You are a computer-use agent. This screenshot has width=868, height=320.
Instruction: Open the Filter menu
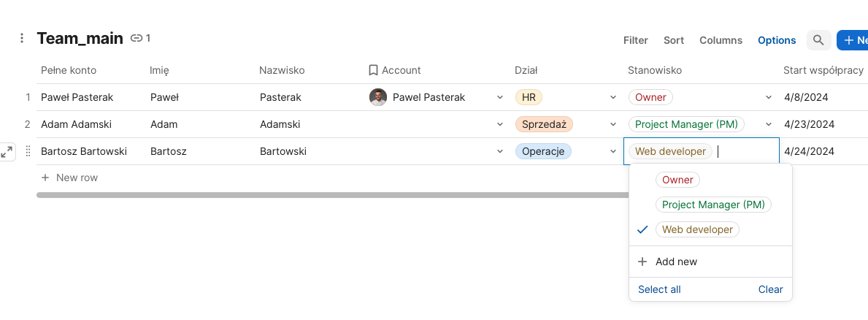[x=635, y=40]
